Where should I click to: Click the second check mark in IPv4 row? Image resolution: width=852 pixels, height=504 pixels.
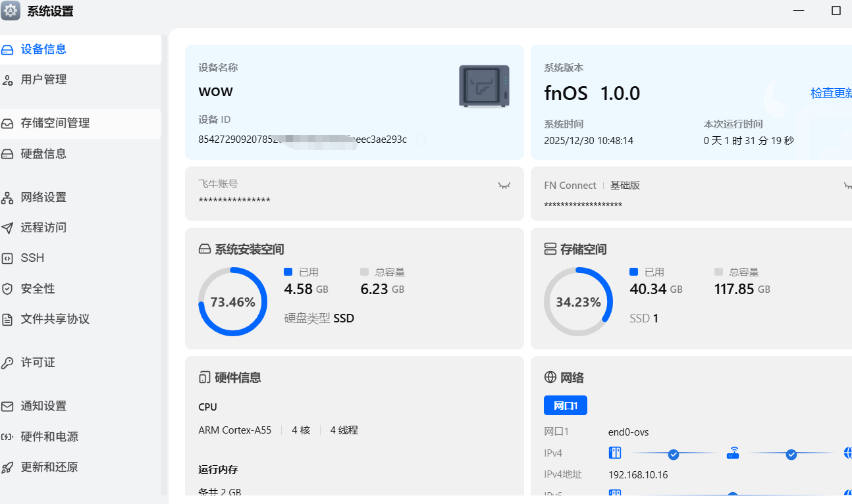pos(791,454)
